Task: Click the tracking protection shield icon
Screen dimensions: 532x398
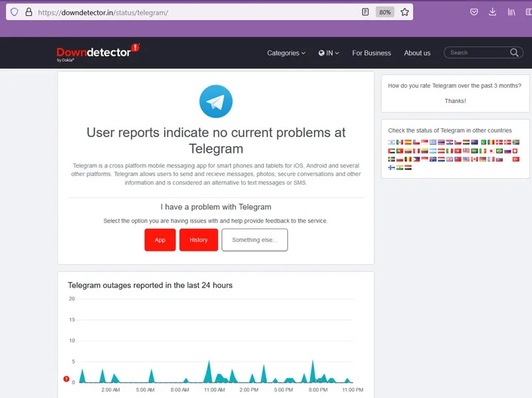Action: click(14, 12)
